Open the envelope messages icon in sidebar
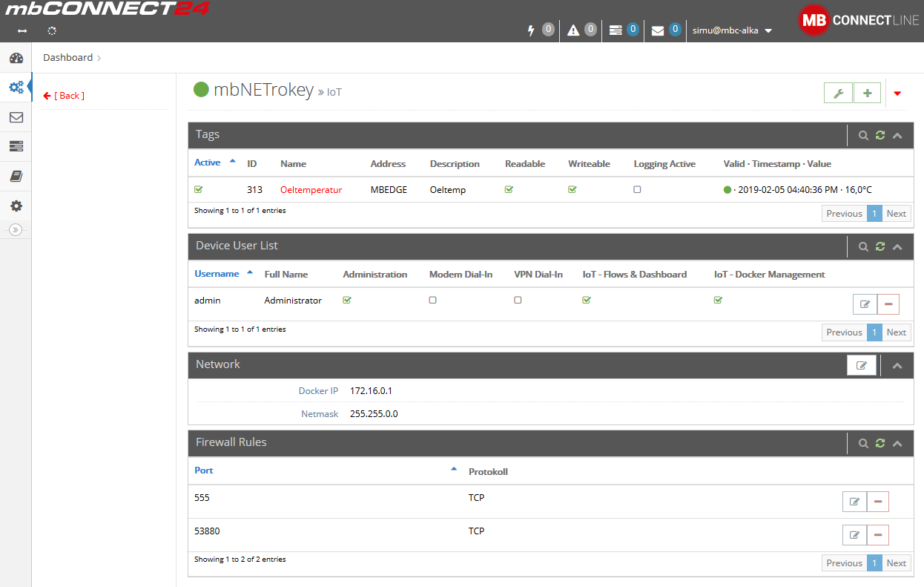 [x=16, y=117]
